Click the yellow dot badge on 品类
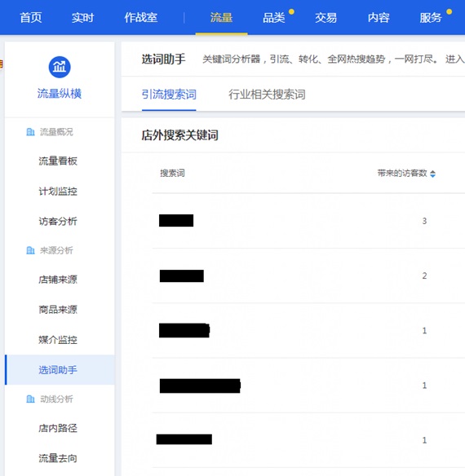 (291, 12)
